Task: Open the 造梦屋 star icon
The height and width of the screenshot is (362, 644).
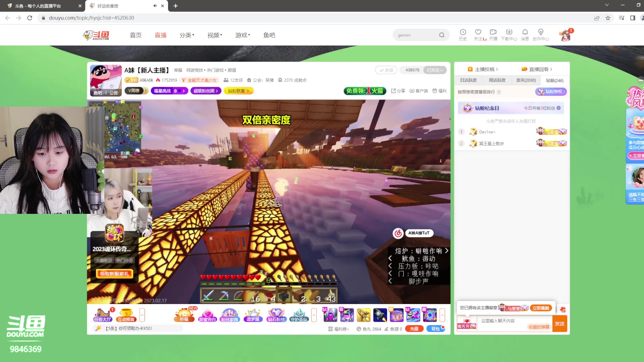Action: tap(253, 315)
